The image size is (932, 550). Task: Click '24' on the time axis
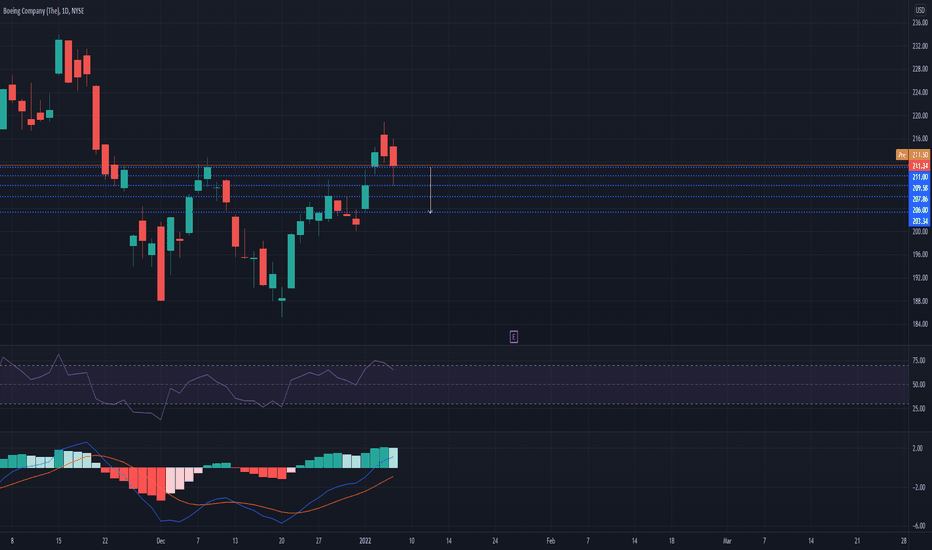click(495, 541)
